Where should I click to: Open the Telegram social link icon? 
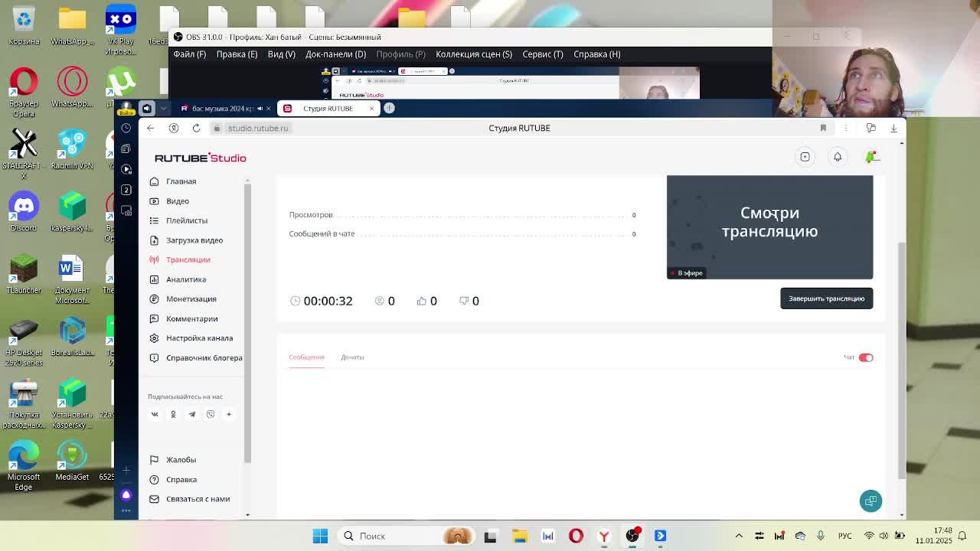[191, 414]
